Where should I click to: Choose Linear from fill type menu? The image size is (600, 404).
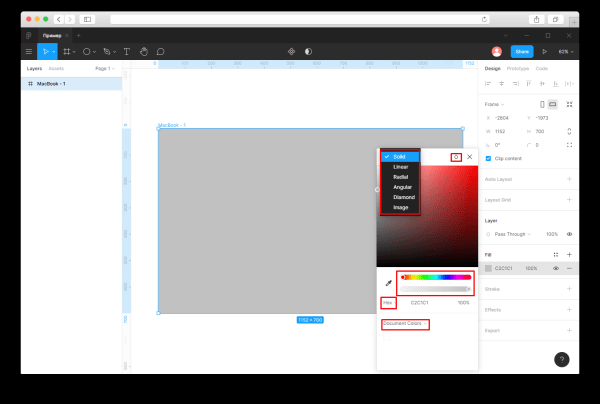pos(400,166)
